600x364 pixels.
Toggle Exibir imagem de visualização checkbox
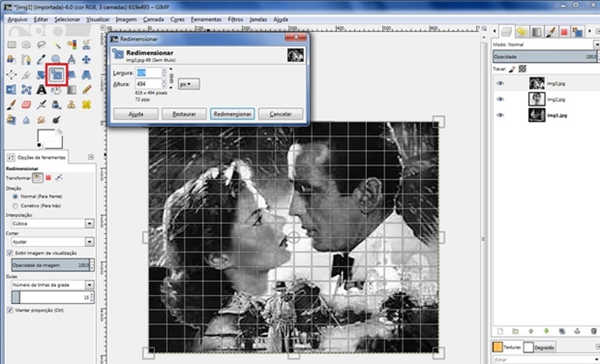coord(10,253)
